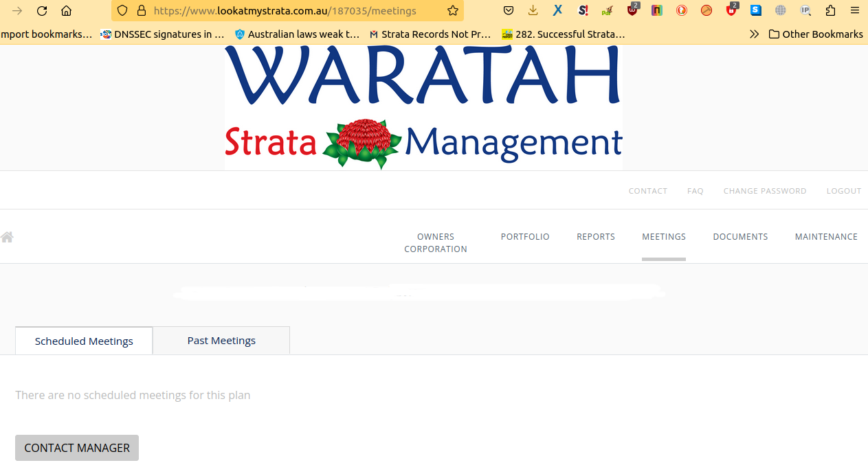Open the DOCUMENTS menu item
Screen dimensions: 868x465
(x=740, y=236)
